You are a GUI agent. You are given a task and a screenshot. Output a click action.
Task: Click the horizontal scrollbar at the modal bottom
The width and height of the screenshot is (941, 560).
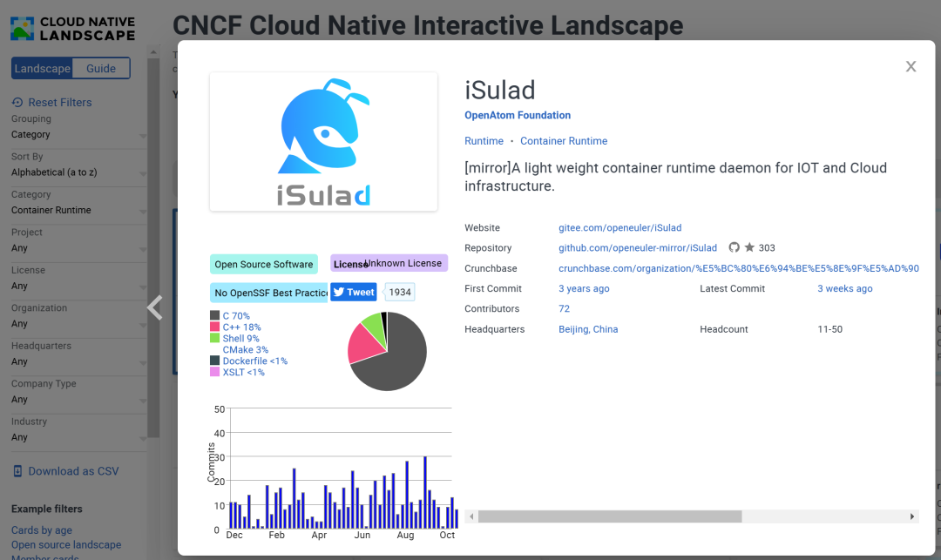pyautogui.click(x=691, y=516)
